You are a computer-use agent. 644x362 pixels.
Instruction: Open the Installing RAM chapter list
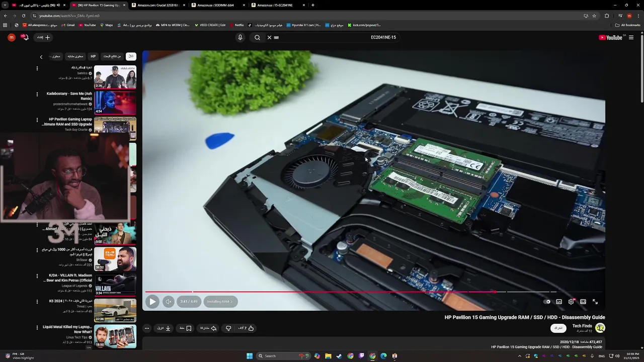[x=220, y=302]
